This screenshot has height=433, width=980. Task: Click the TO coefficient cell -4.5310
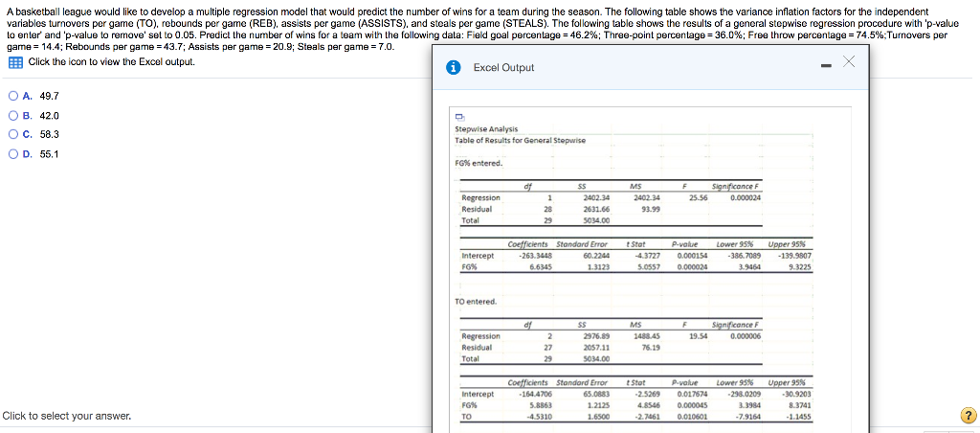tap(540, 416)
